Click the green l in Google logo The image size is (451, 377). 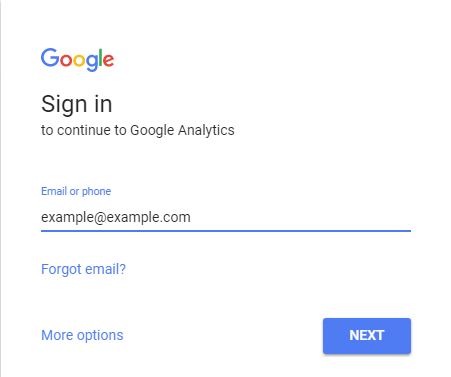(101, 58)
